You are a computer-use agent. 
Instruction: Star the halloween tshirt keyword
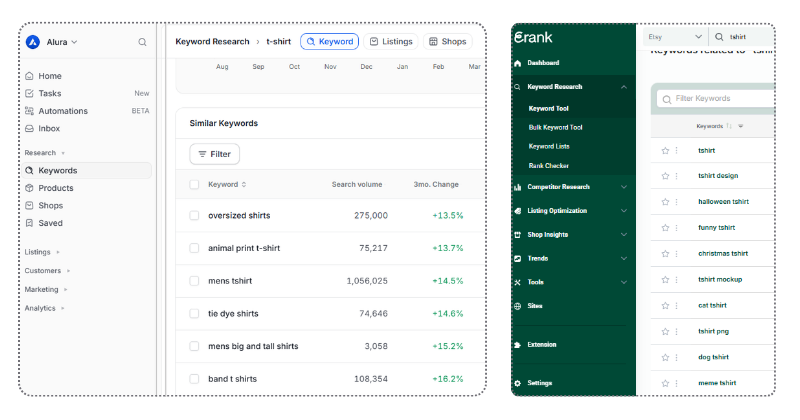pyautogui.click(x=665, y=202)
